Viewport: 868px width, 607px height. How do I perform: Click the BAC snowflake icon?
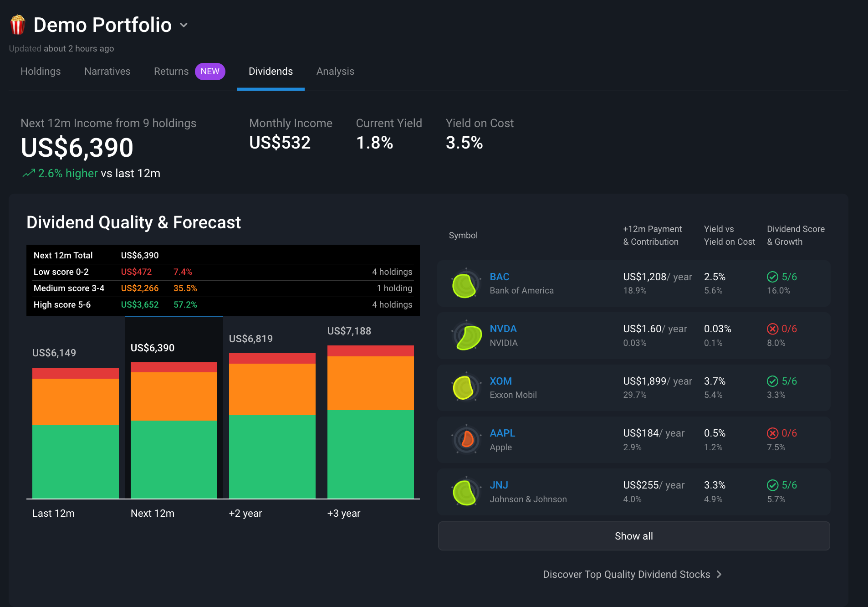pyautogui.click(x=466, y=284)
